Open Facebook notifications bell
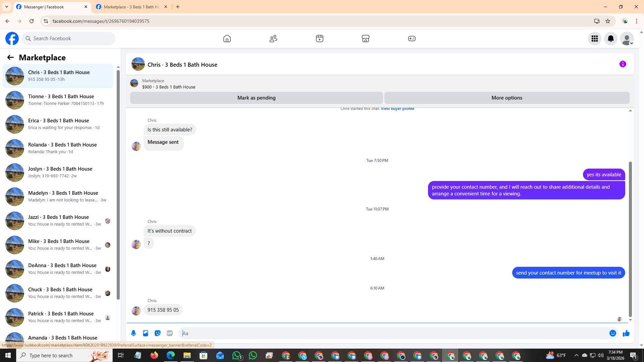This screenshot has height=362, width=644. coord(610,39)
